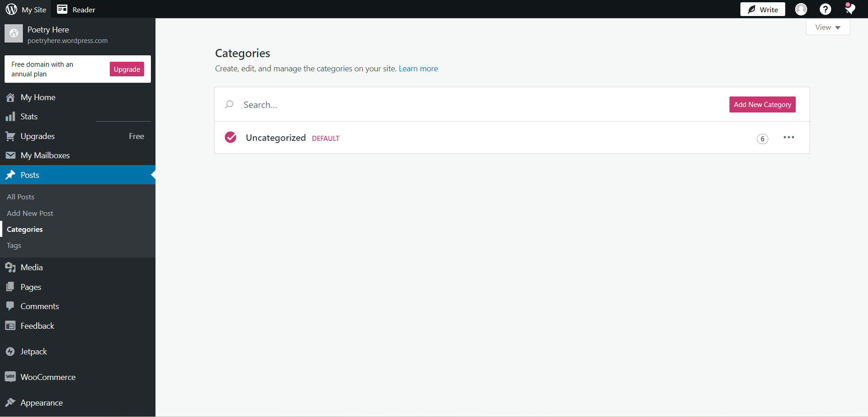This screenshot has width=868, height=417.
Task: Click the Pages icon in sidebar
Action: [10, 287]
